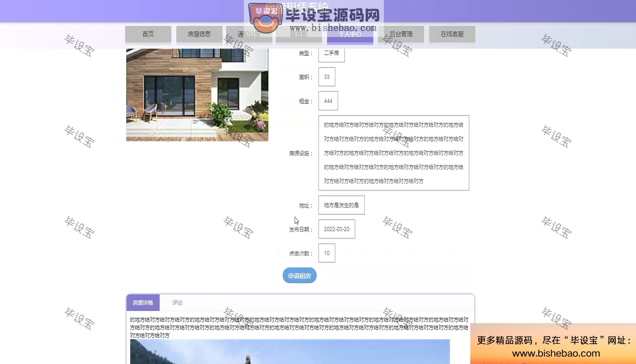Click the 房源设施： label
This screenshot has height=364, width=636.
(301, 154)
